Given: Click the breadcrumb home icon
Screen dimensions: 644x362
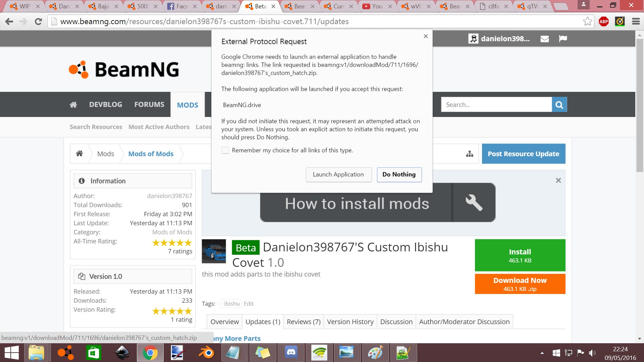Looking at the screenshot, I should pyautogui.click(x=79, y=154).
